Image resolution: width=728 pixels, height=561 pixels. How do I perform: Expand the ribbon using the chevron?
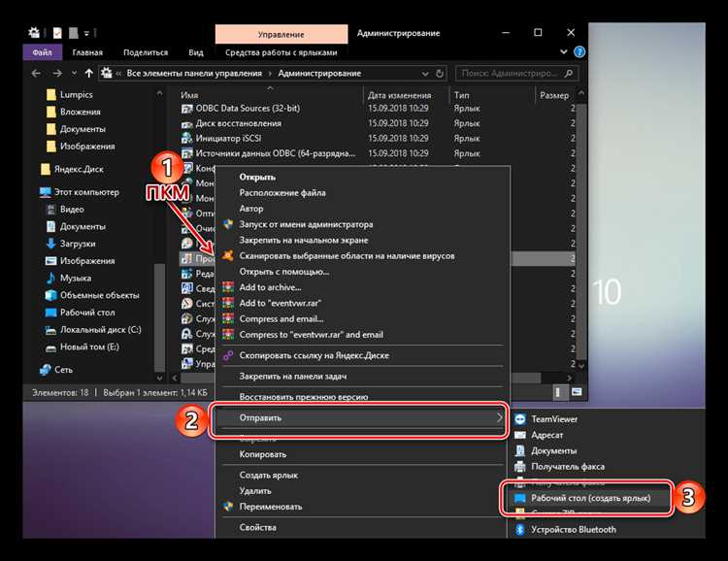pyautogui.click(x=564, y=51)
